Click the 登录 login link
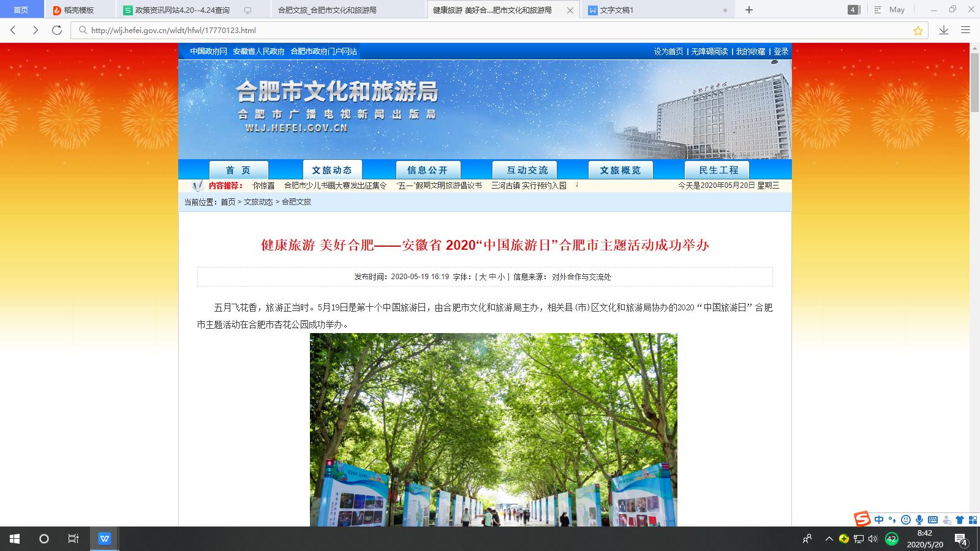This screenshot has height=551, width=980. (x=781, y=51)
